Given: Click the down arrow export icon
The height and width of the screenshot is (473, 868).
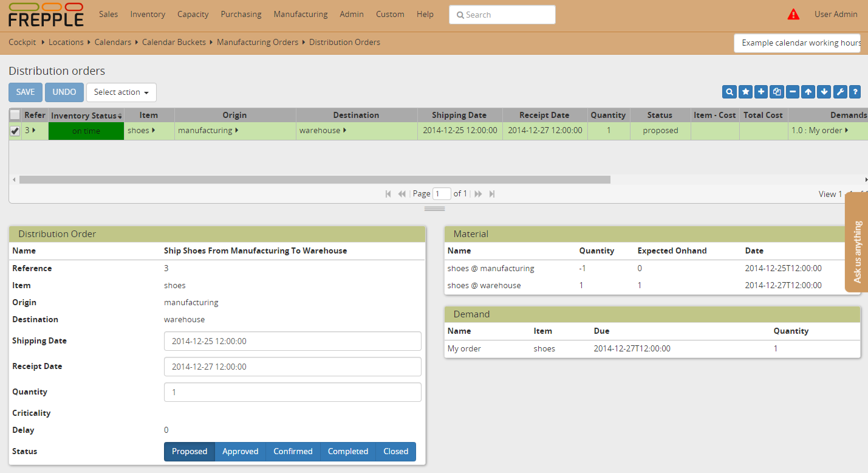Looking at the screenshot, I should (x=824, y=92).
